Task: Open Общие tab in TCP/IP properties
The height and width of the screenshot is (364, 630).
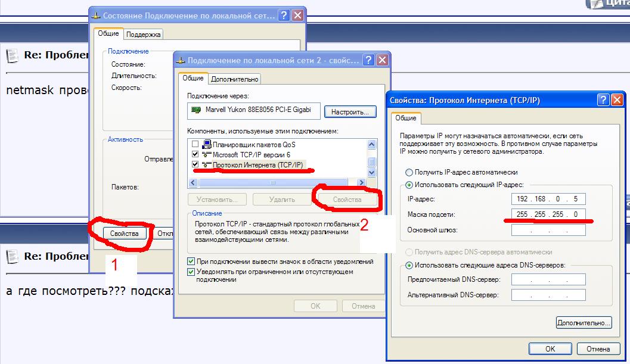Action: click(406, 118)
